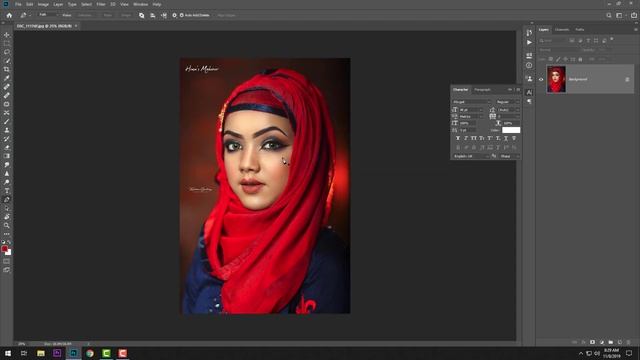Open the Character panel icon in dock
This screenshot has height=360, width=640.
[529, 93]
